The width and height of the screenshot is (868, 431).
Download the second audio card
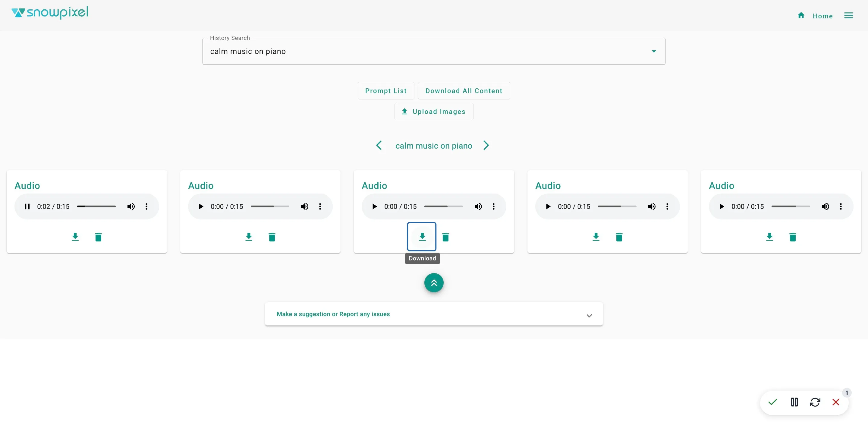tap(249, 237)
